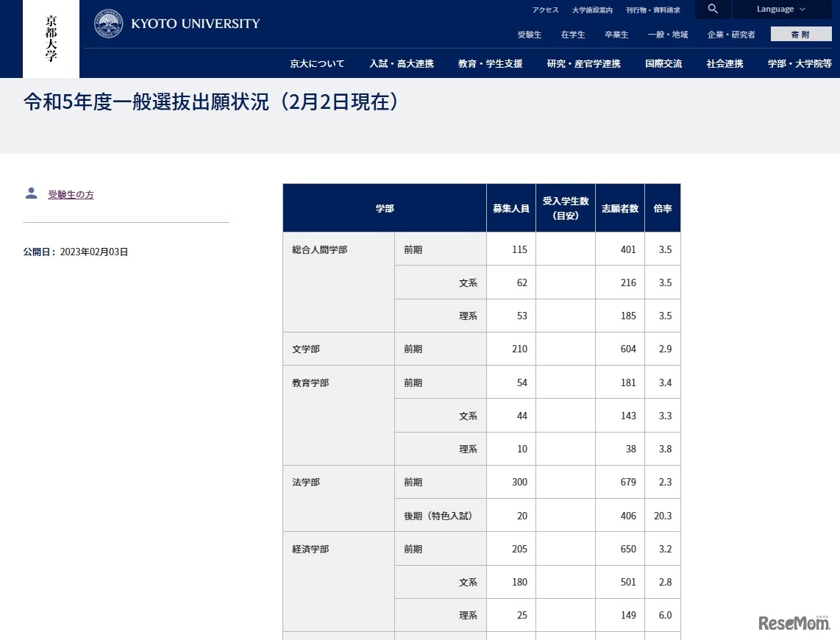This screenshot has width=840, height=640.
Task: Click 社会連携 in the main navigation
Action: (x=724, y=64)
